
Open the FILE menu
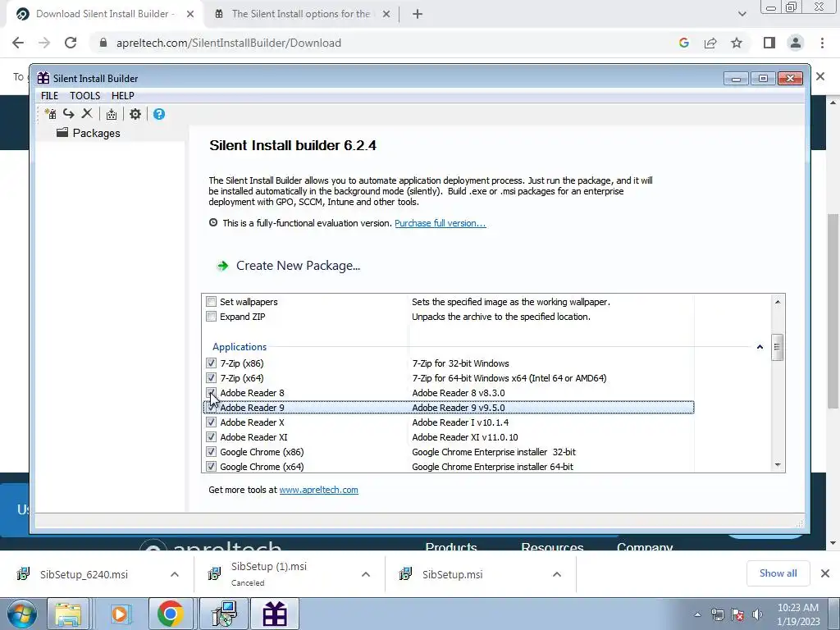click(49, 95)
